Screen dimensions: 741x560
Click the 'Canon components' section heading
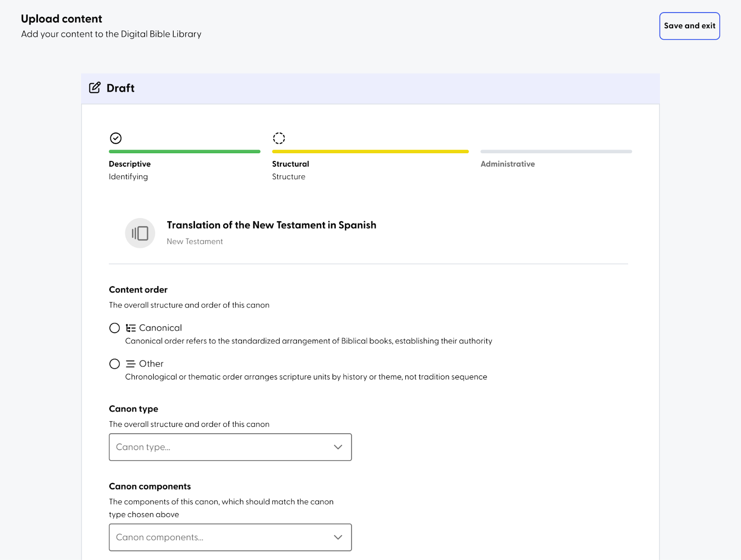(x=150, y=486)
